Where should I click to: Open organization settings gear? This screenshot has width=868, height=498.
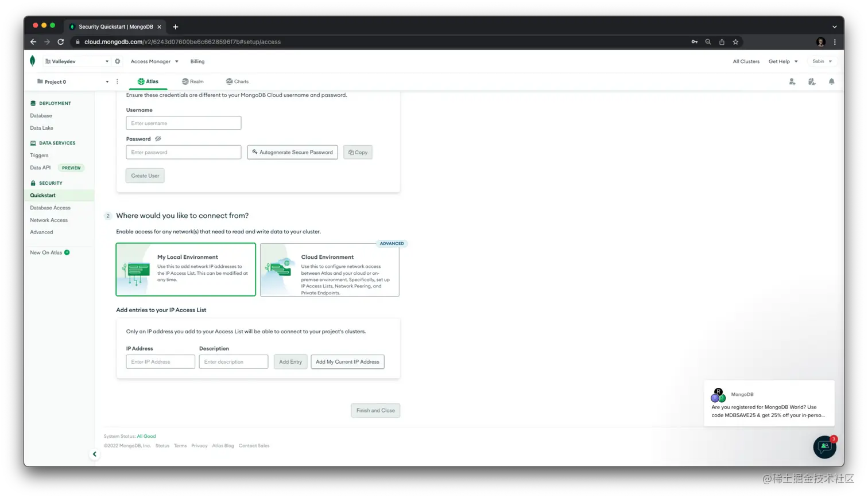pos(117,61)
